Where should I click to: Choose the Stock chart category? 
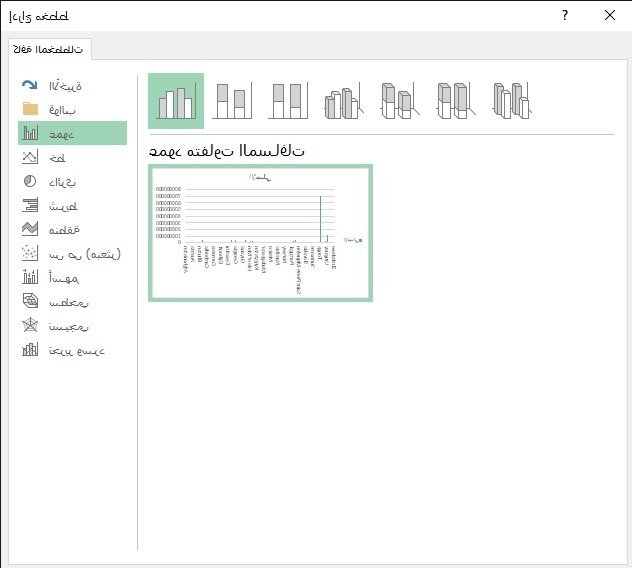(x=72, y=278)
